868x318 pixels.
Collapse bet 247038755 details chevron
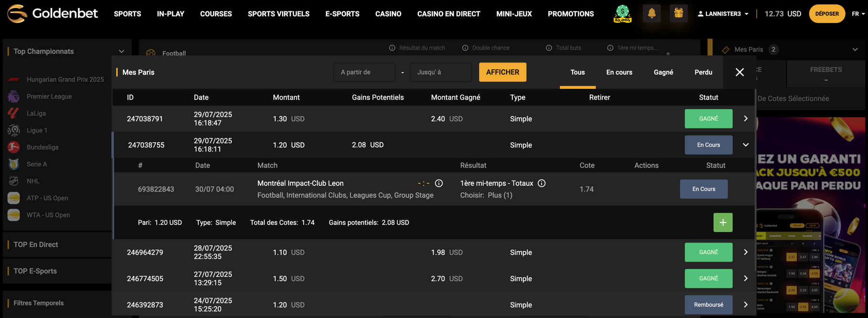point(745,145)
